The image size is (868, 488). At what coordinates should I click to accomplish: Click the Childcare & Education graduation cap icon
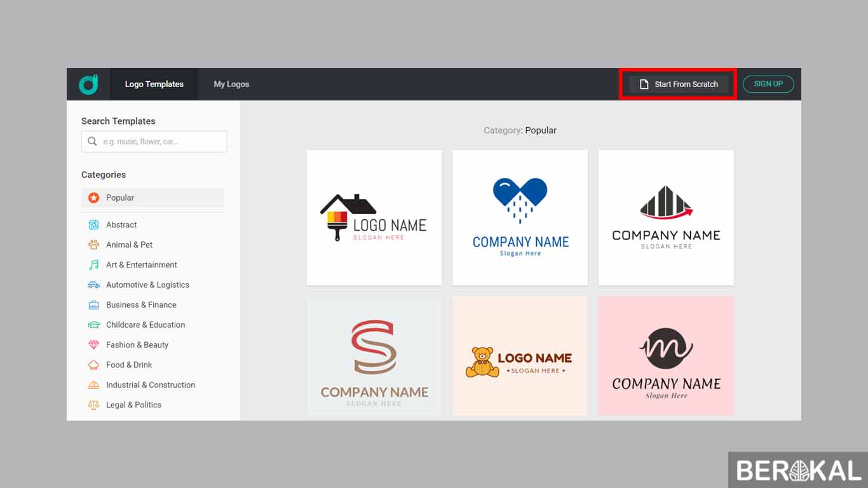[x=94, y=325]
